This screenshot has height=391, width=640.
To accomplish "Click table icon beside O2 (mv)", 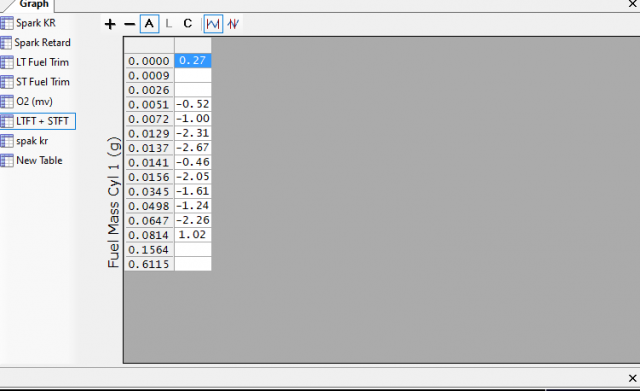I will tap(7, 101).
